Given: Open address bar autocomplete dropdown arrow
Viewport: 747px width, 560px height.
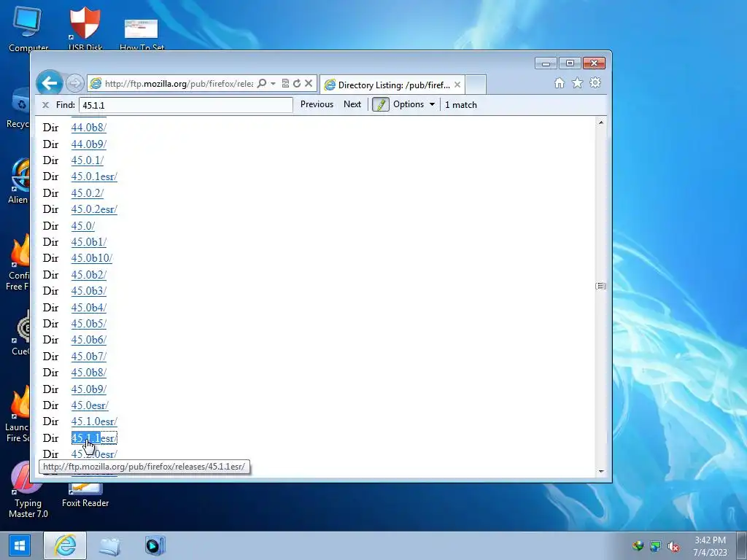Looking at the screenshot, I should click(x=273, y=83).
